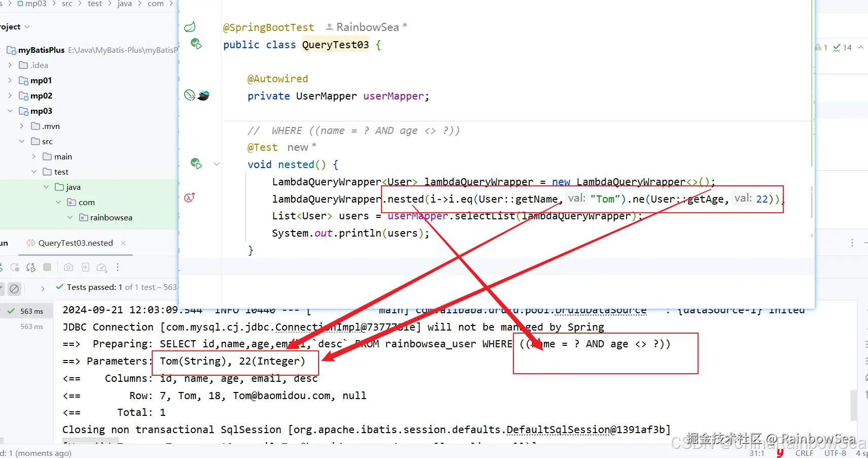Click the camera snapshot icon in the Run toolbar
Screen dimensions: 868x458
(68, 267)
